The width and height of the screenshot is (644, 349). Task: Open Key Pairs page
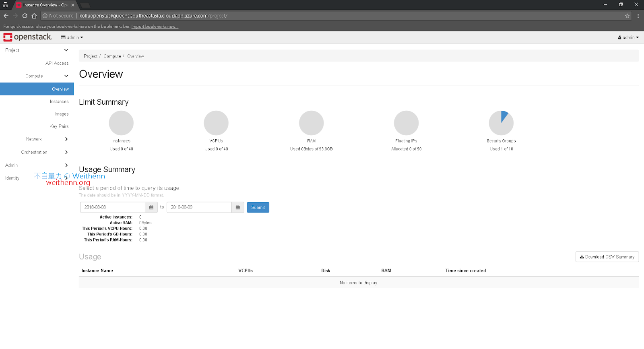[x=59, y=126]
